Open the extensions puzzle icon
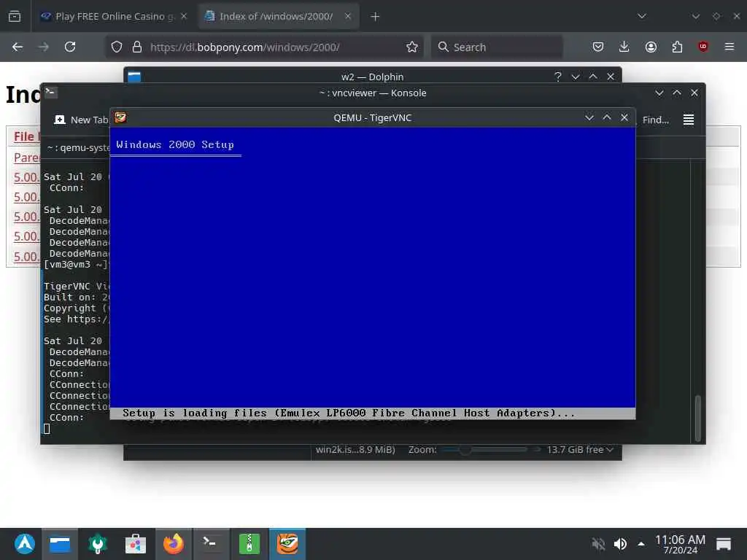Viewport: 747px width, 560px height. 677,47
